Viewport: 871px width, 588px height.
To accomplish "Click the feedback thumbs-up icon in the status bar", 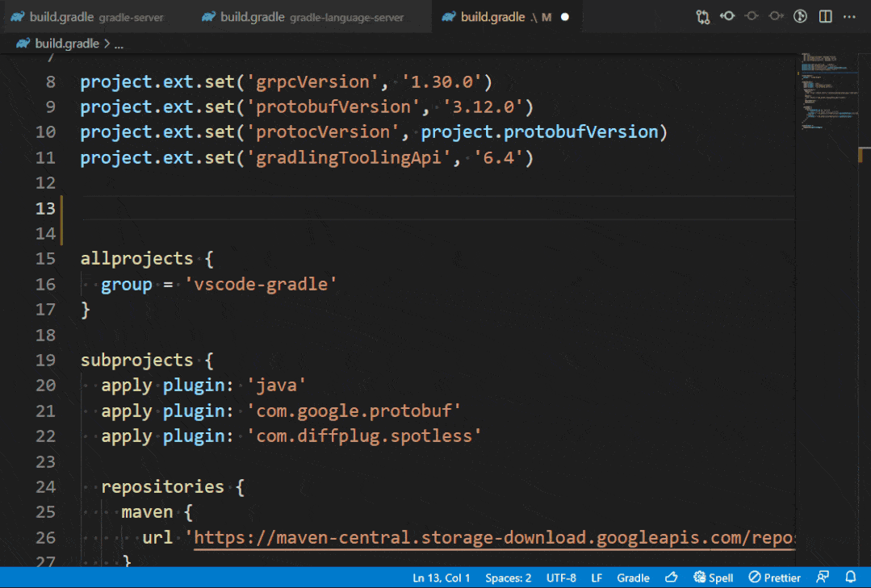I will [671, 577].
